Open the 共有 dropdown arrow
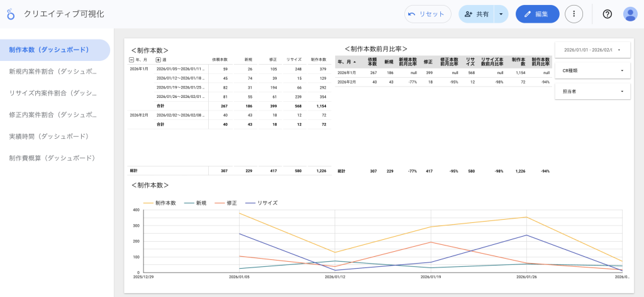644x297 pixels. click(x=501, y=14)
